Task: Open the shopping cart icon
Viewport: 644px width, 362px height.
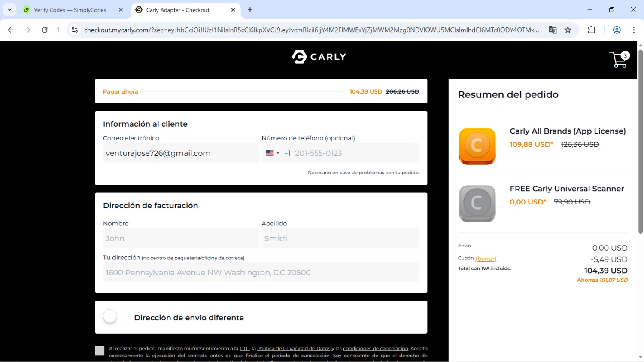Action: pyautogui.click(x=619, y=59)
